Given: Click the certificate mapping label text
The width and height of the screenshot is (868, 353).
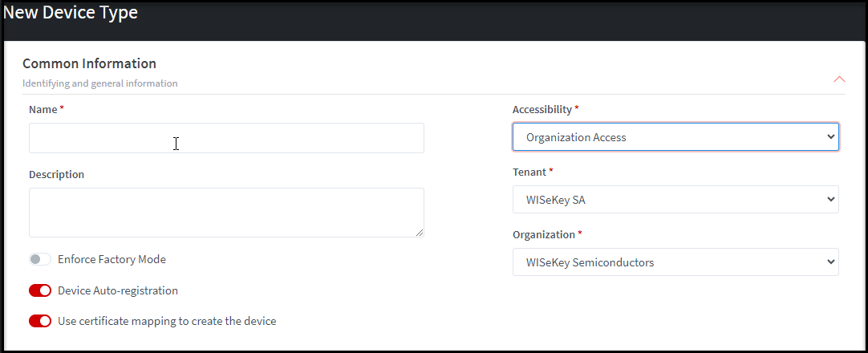Looking at the screenshot, I should (x=167, y=321).
